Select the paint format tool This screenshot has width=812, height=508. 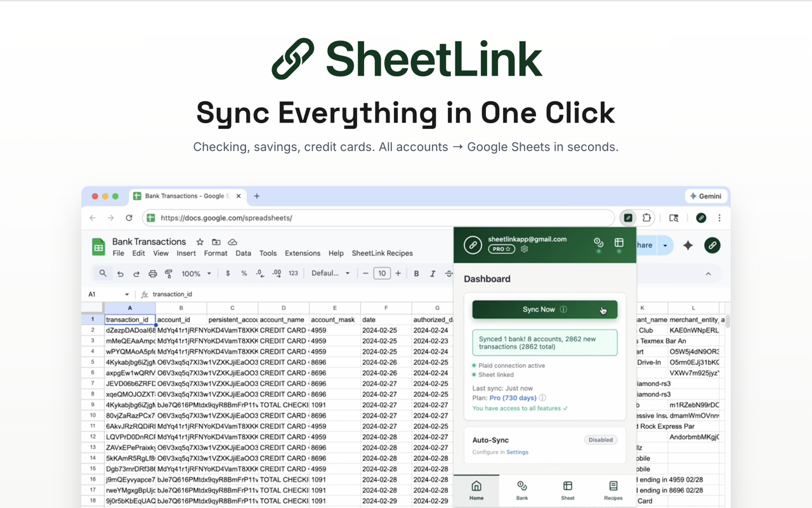pyautogui.click(x=169, y=274)
